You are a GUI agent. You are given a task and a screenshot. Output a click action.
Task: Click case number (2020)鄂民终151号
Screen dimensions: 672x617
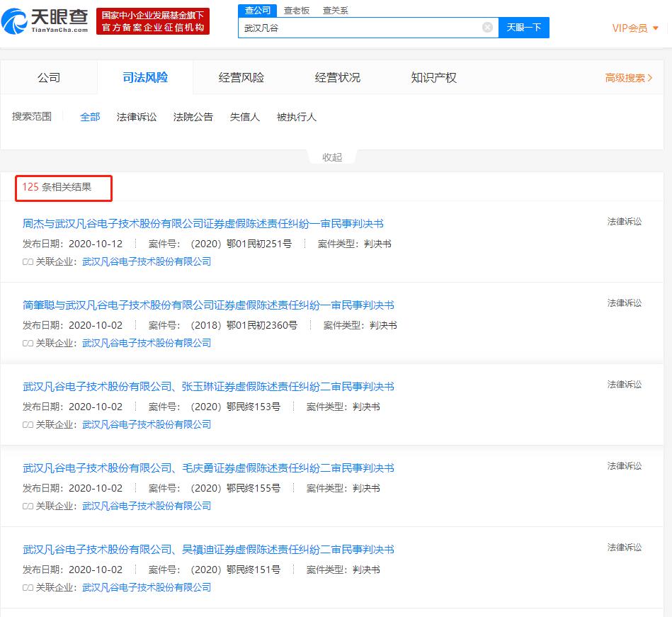(x=236, y=570)
